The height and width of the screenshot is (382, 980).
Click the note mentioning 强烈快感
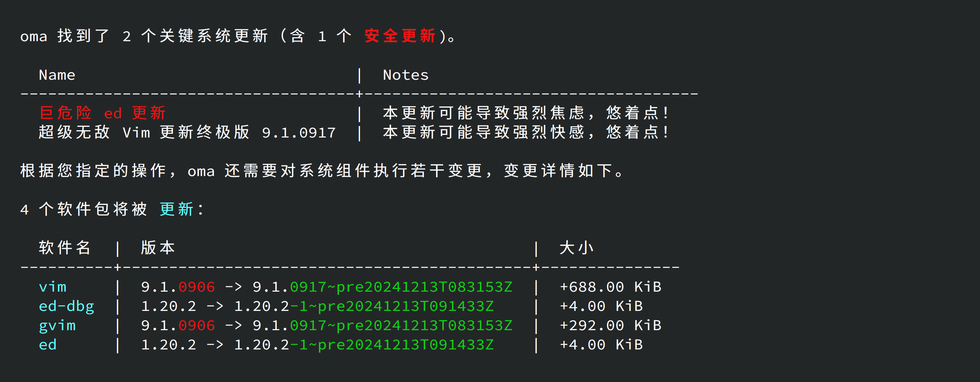[525, 133]
